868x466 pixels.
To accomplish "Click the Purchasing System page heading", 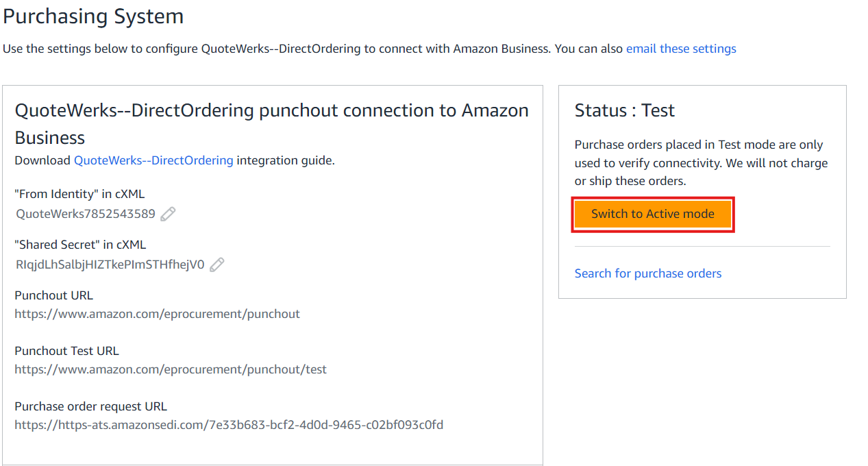I will (93, 16).
